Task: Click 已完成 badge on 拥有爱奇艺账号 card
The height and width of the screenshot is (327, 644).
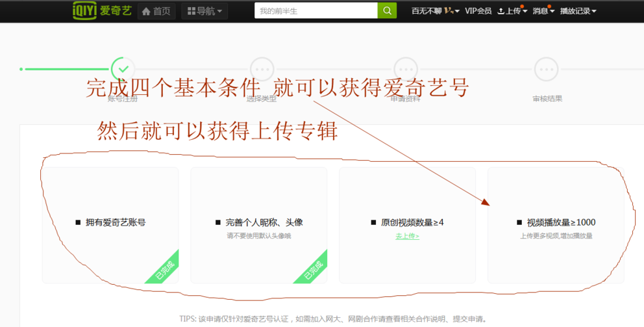Action: [166, 270]
